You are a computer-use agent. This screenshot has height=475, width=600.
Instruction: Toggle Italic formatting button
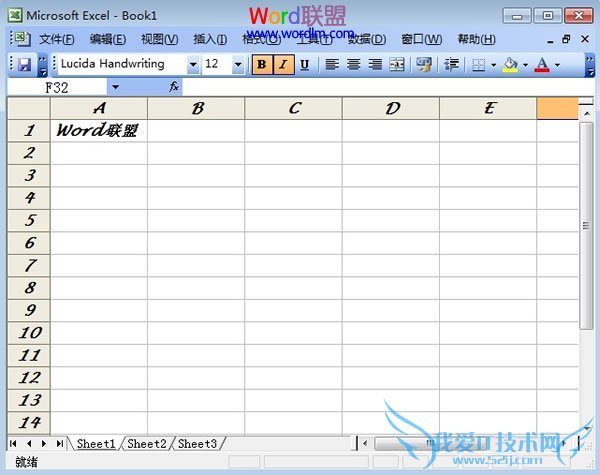pyautogui.click(x=283, y=64)
